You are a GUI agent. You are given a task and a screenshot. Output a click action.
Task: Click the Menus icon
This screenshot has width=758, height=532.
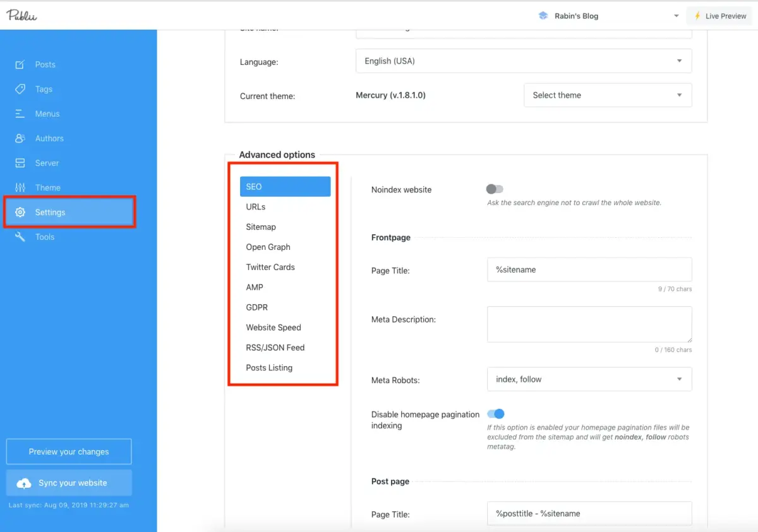pyautogui.click(x=21, y=114)
